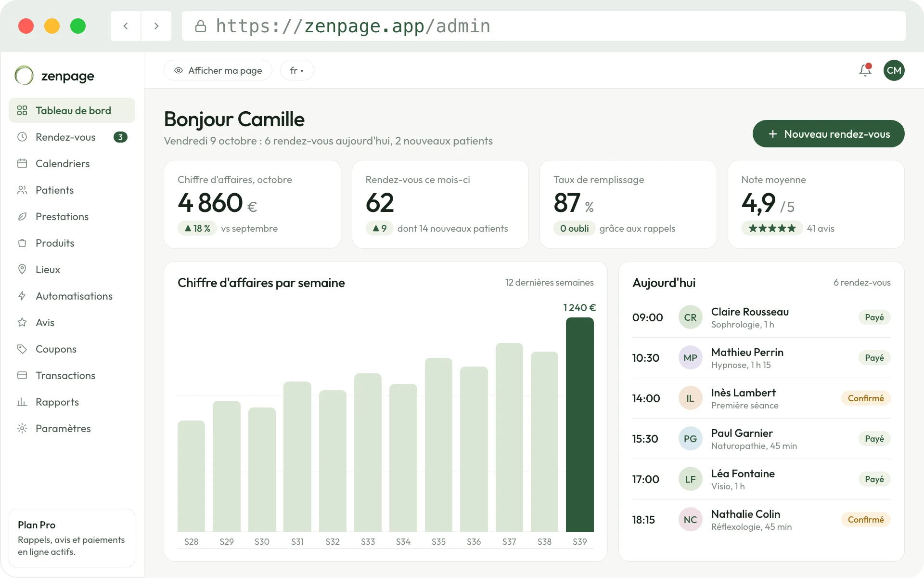
Task: Open Rendez-vous menu item
Action: tap(72, 137)
